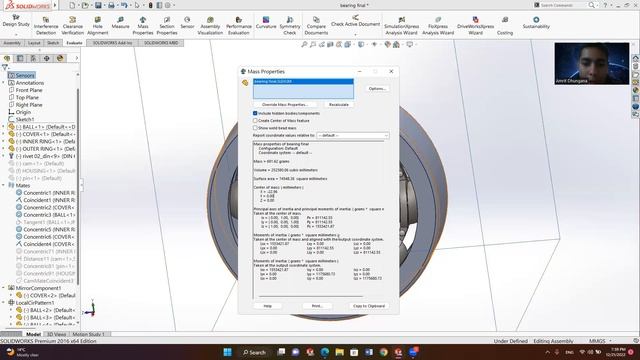Open the PropertyManager tab
The image size is (640, 360).
pos(20,58)
